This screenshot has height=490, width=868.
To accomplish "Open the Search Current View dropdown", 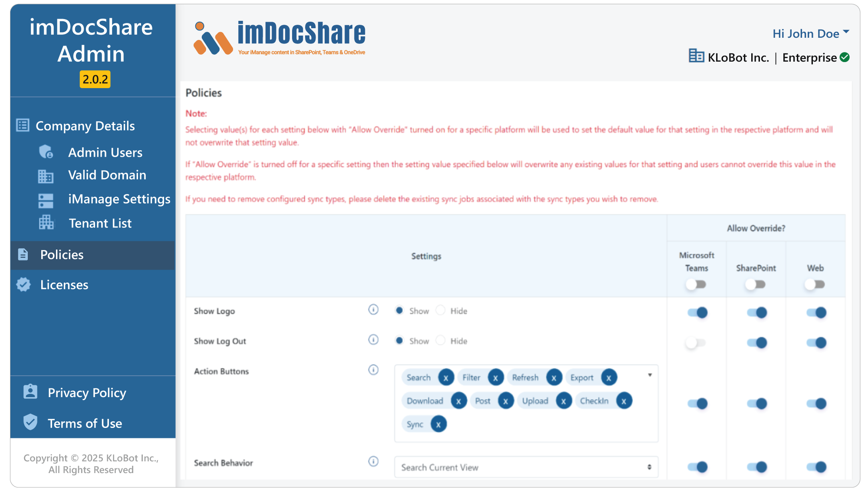I will [526, 467].
